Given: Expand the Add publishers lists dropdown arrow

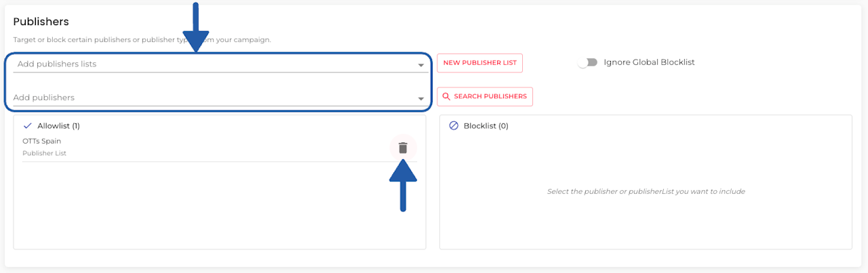Looking at the screenshot, I should [421, 65].
